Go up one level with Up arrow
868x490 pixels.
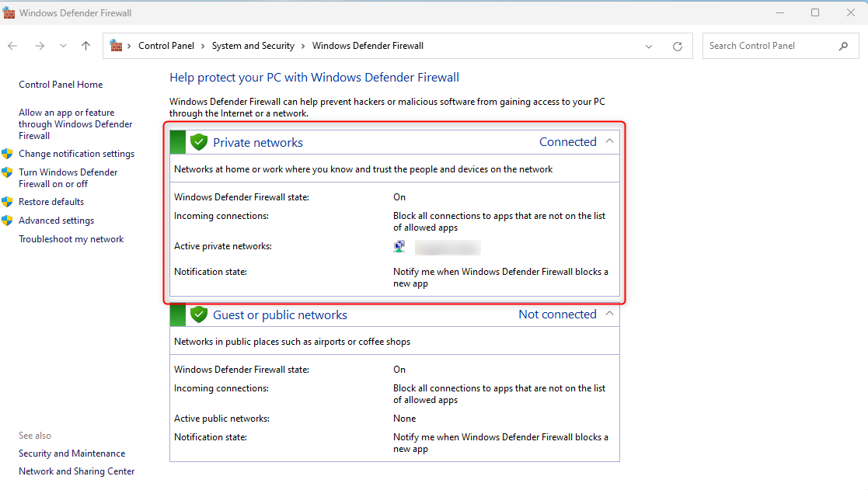click(85, 46)
